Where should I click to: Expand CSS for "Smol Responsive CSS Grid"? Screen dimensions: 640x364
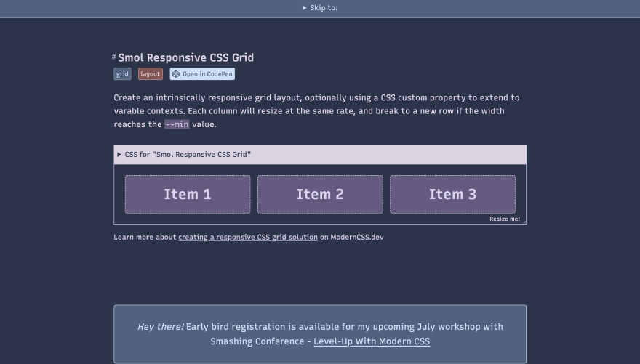[320, 155]
